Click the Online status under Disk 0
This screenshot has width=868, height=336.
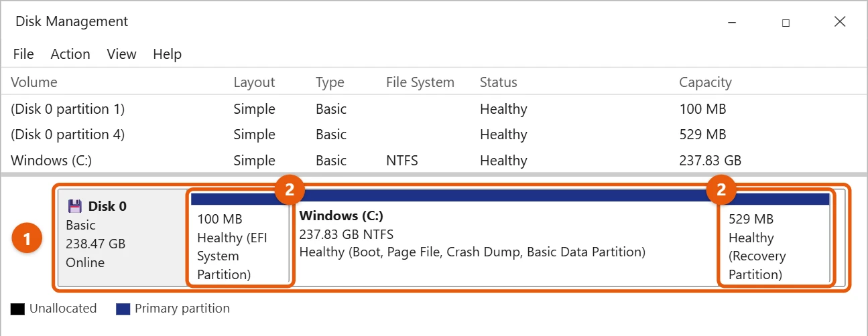coord(85,262)
